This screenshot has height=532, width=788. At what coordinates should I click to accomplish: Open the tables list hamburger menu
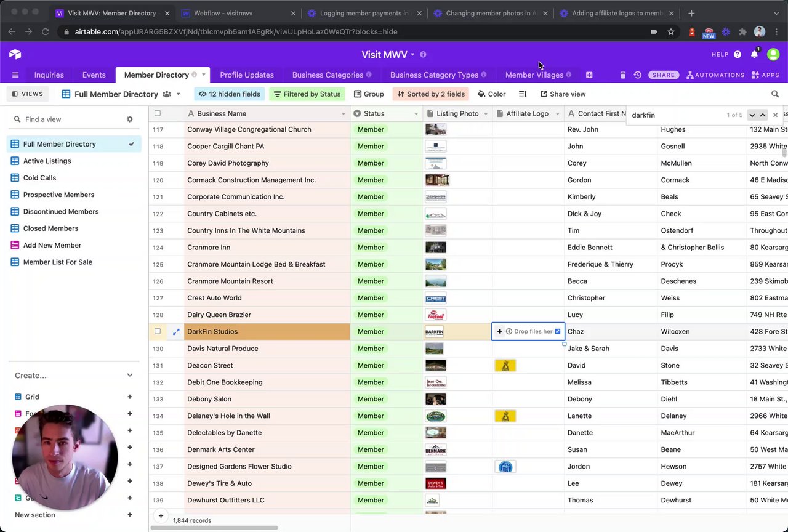click(x=15, y=75)
